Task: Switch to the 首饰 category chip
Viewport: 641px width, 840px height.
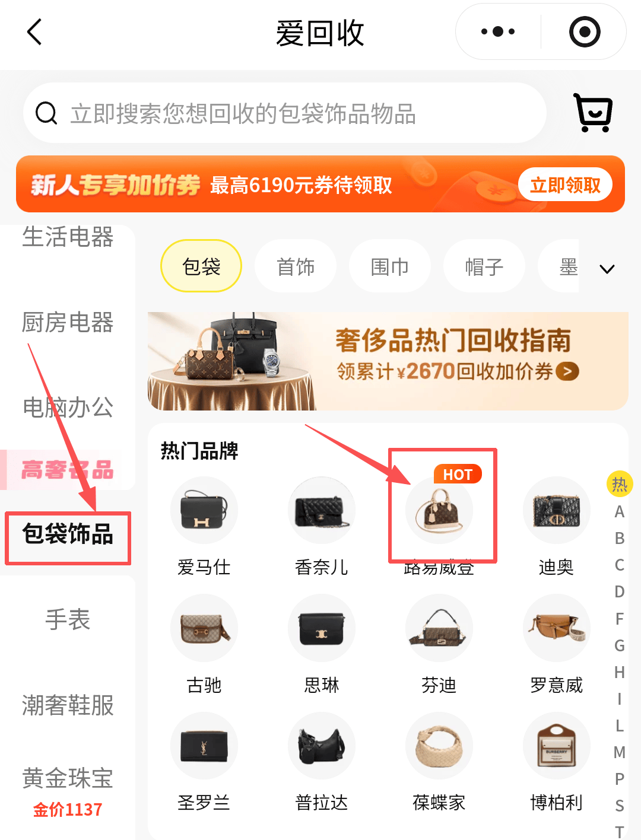Action: tap(296, 266)
